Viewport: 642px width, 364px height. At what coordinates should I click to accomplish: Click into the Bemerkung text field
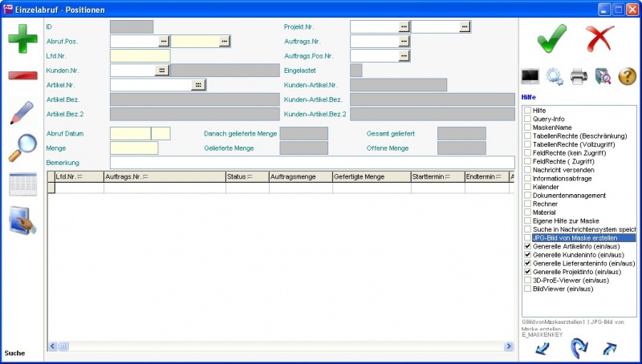(311, 163)
